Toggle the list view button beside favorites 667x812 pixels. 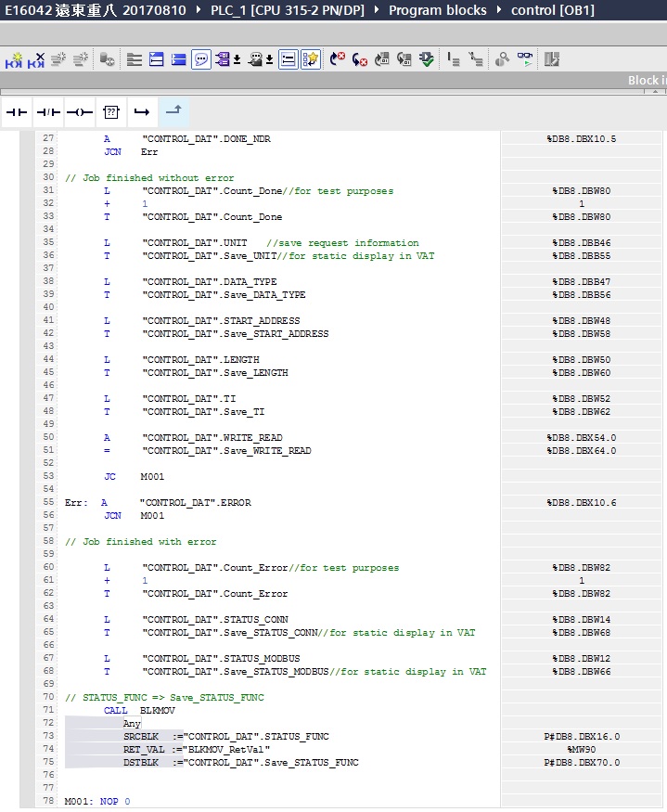pos(289,59)
